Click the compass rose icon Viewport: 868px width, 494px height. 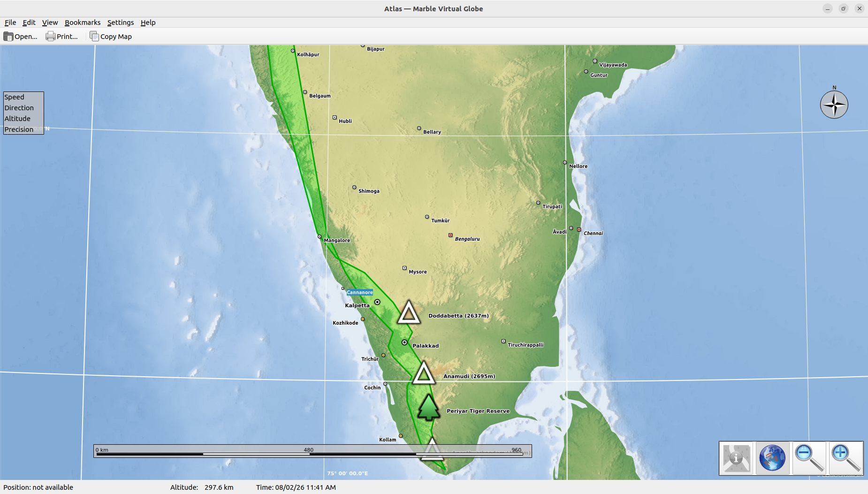(x=834, y=105)
